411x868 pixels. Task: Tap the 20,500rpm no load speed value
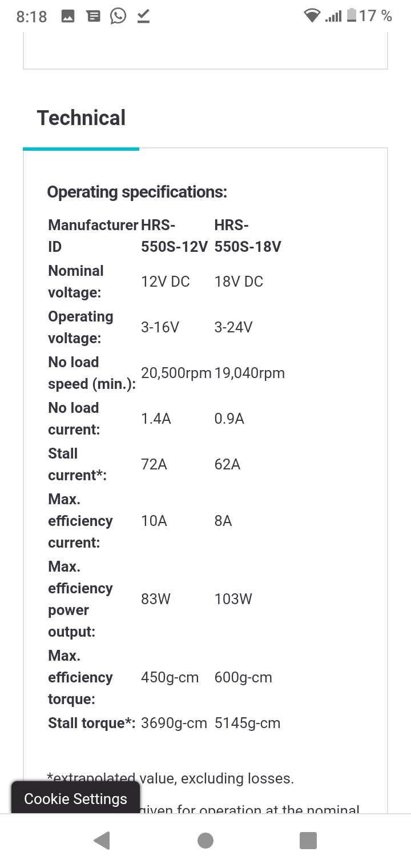click(176, 373)
